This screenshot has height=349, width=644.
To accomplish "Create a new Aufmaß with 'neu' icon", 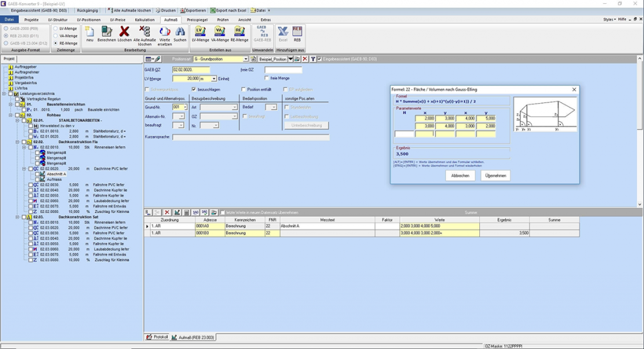I will pyautogui.click(x=89, y=31).
